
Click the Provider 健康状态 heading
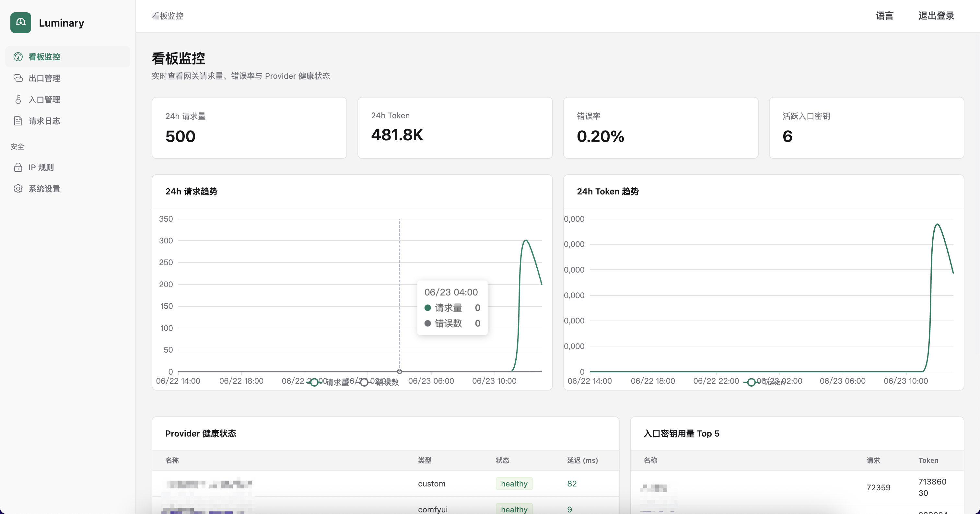(201, 433)
